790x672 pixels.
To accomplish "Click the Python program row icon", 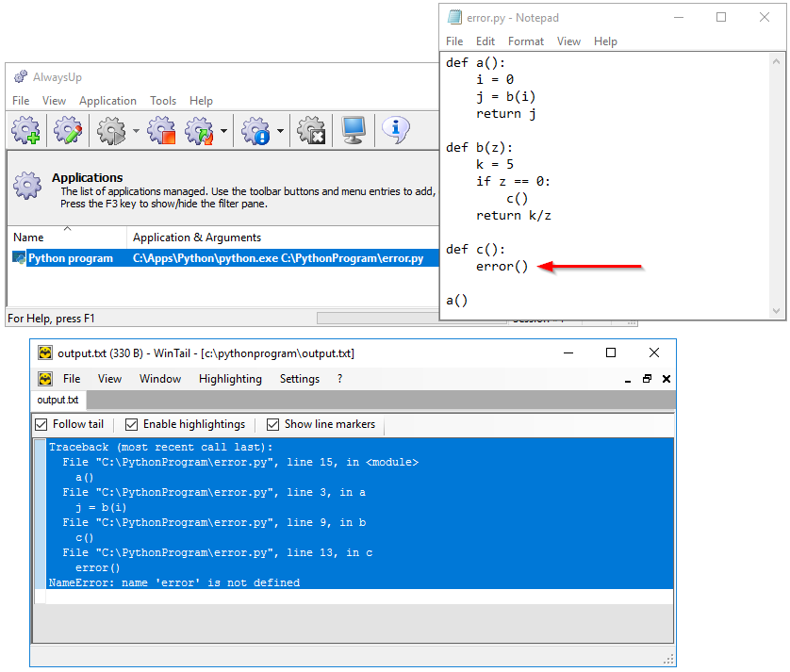I will pyautogui.click(x=19, y=258).
